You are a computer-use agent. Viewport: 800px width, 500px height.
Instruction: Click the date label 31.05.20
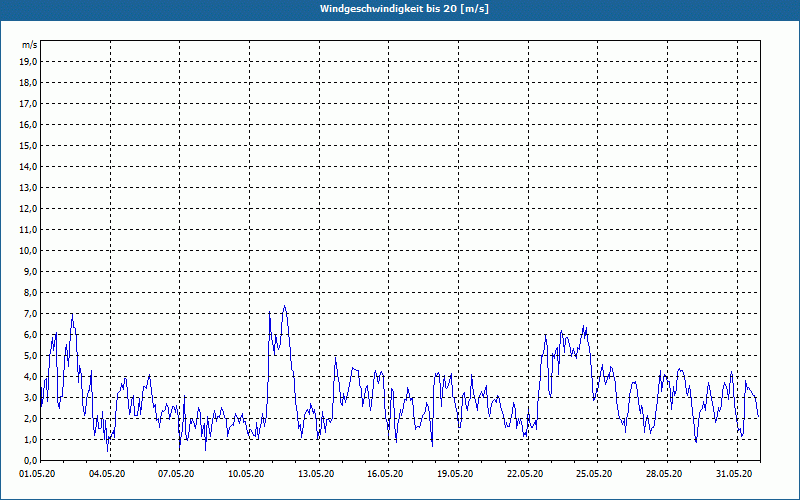[734, 474]
